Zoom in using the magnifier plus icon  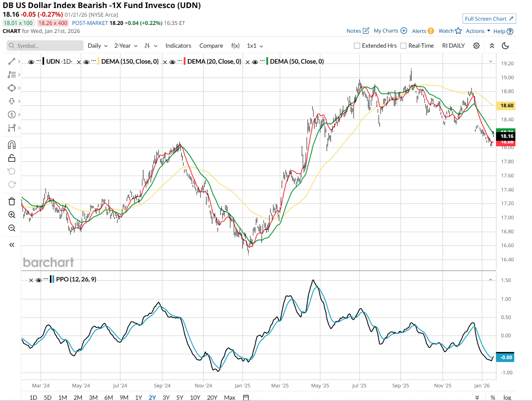[x=12, y=215]
